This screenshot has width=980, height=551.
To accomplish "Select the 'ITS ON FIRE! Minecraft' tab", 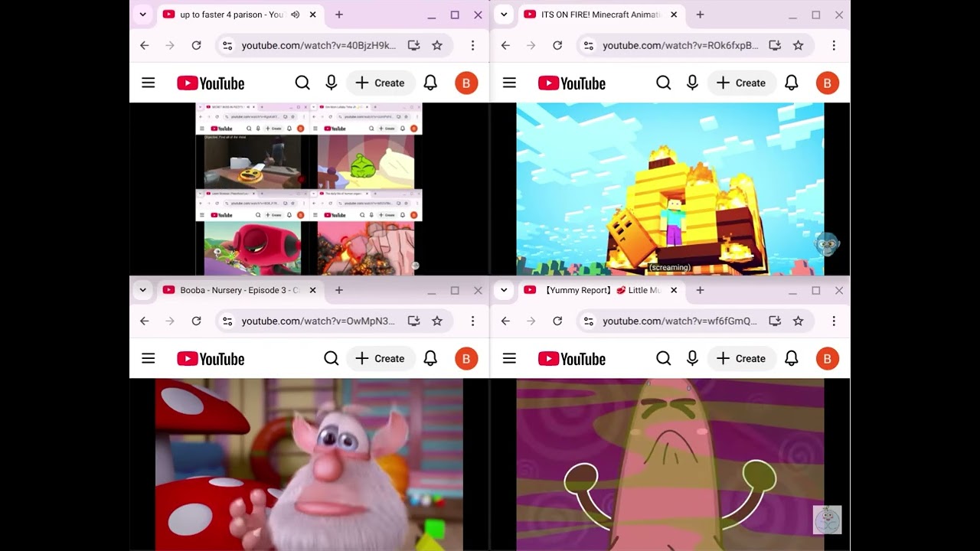I will [601, 15].
